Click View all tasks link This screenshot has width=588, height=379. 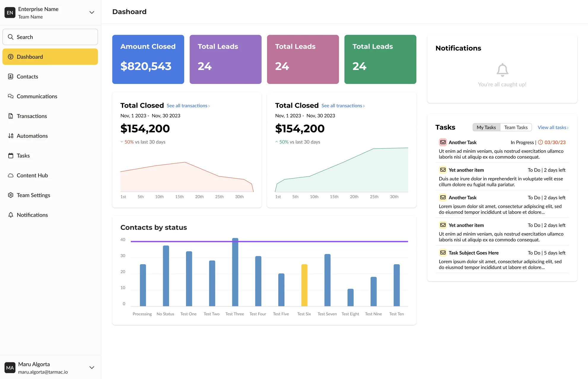tap(553, 127)
